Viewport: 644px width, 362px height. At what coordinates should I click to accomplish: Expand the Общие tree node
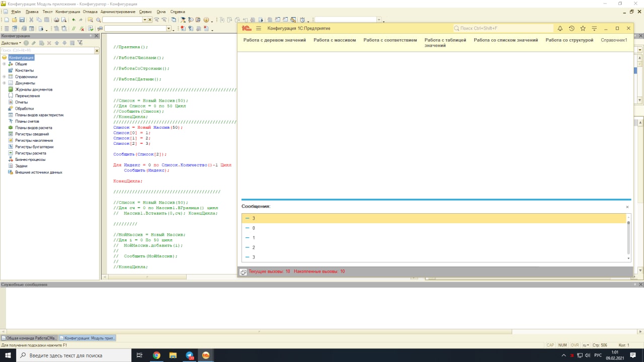coord(4,64)
